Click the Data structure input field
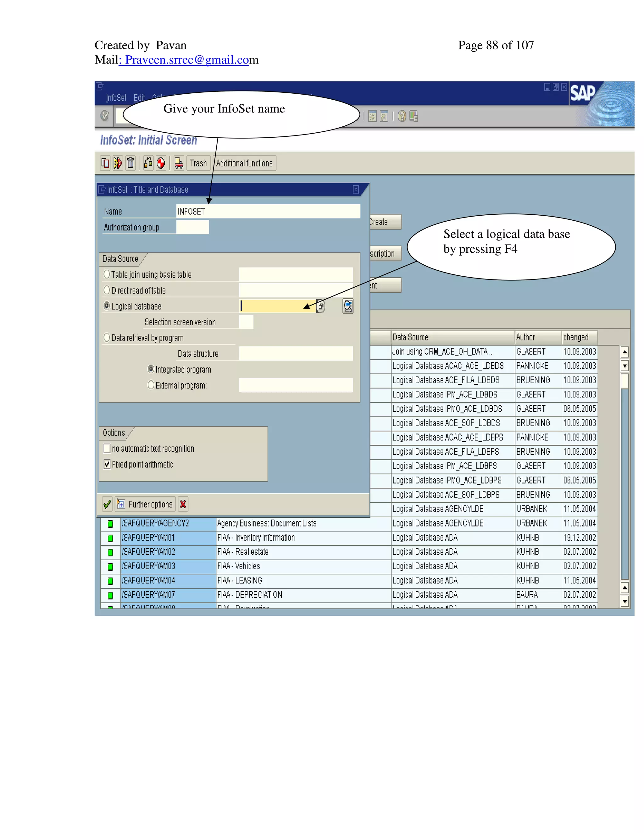 [x=296, y=354]
